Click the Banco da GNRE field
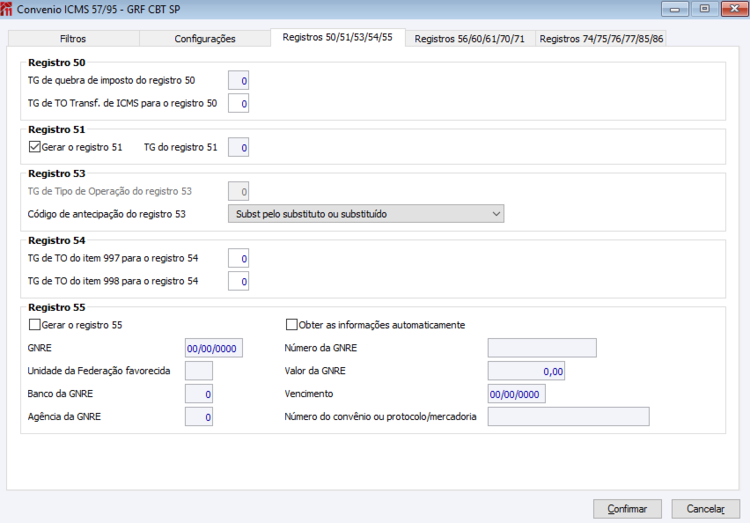The height and width of the screenshot is (523, 750). coord(199,394)
